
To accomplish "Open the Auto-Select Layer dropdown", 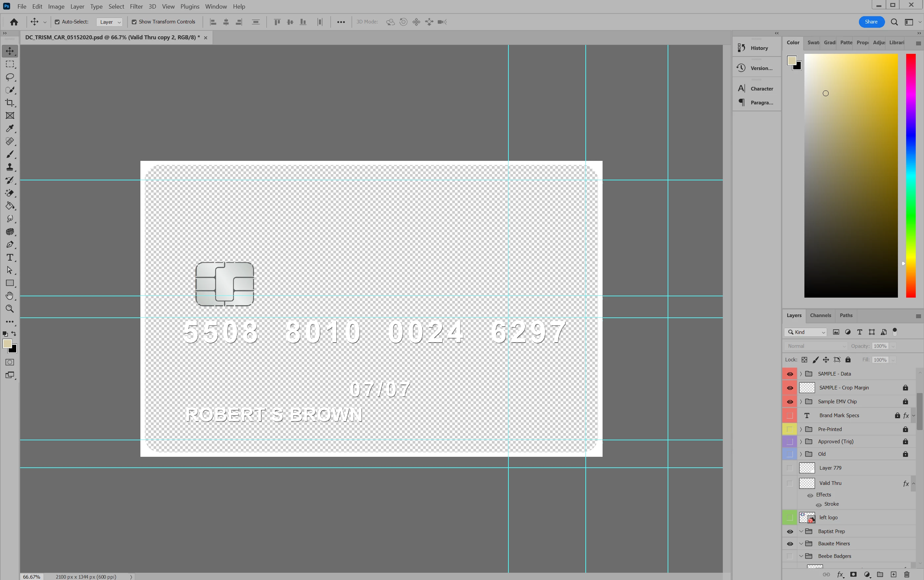I will tap(110, 22).
